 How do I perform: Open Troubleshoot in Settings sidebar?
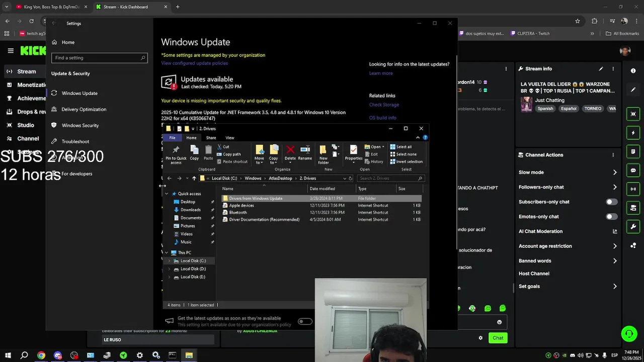[75, 141]
